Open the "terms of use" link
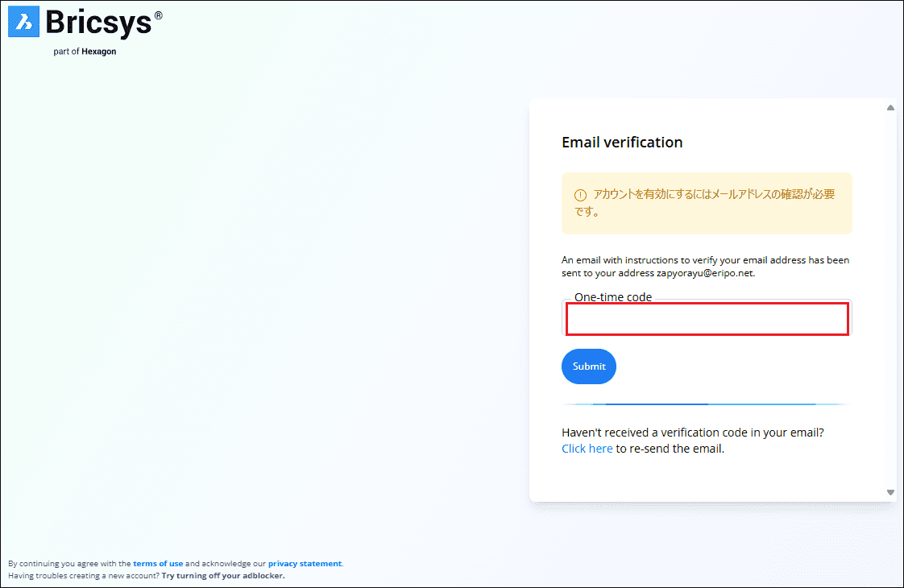904x588 pixels. [x=158, y=564]
